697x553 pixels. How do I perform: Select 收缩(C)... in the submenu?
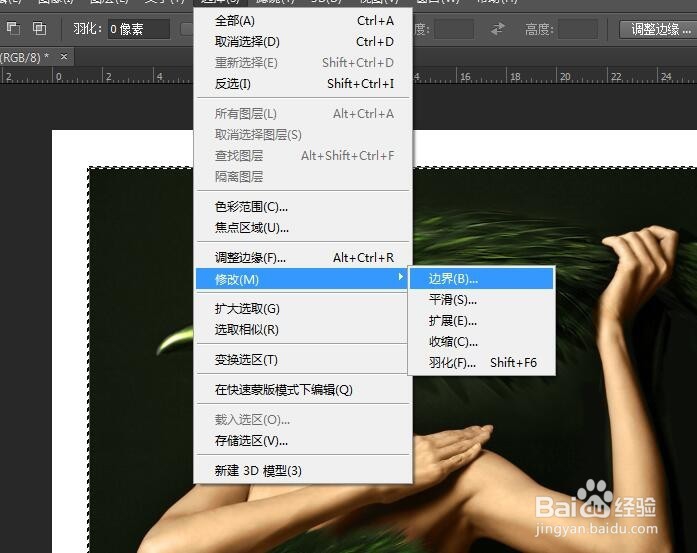(x=481, y=341)
